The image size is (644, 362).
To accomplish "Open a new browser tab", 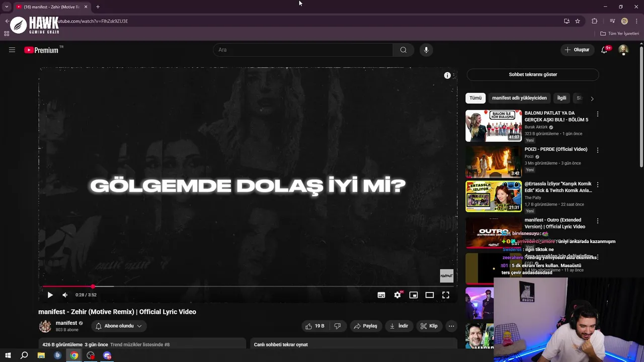I will [x=98, y=7].
